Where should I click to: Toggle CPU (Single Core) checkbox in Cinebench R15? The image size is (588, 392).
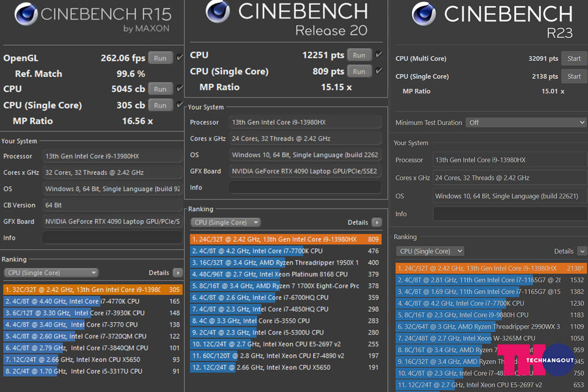(x=180, y=105)
